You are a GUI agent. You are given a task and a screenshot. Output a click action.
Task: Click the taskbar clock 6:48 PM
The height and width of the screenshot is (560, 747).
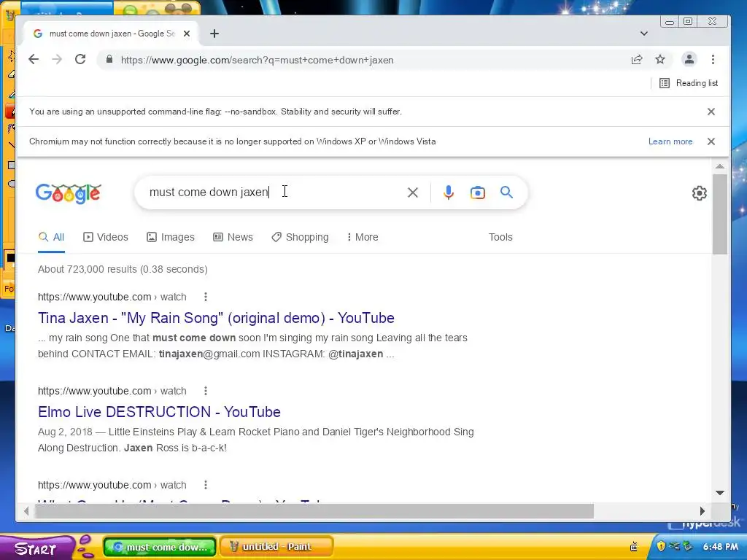[720, 547]
